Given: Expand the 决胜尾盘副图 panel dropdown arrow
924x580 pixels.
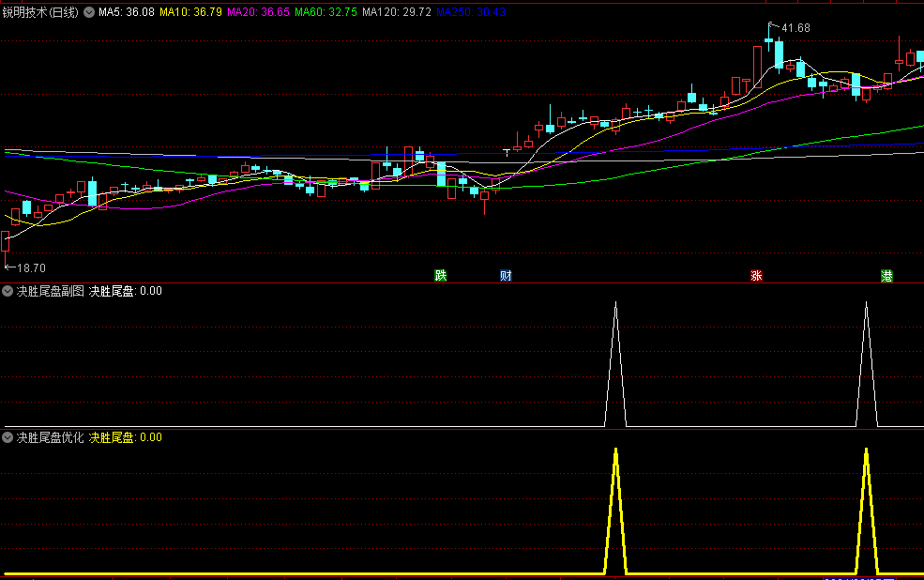Looking at the screenshot, I should 8,291.
